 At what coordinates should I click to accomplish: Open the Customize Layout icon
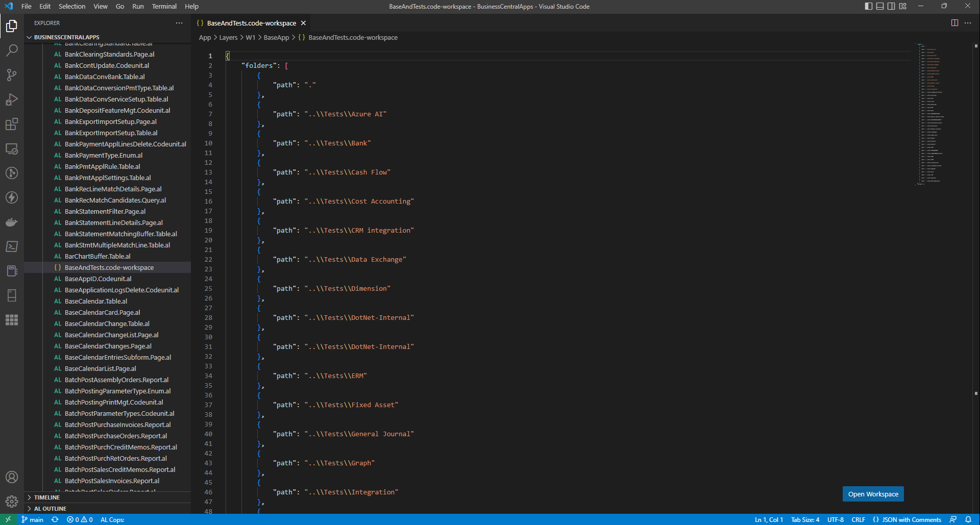pos(903,6)
